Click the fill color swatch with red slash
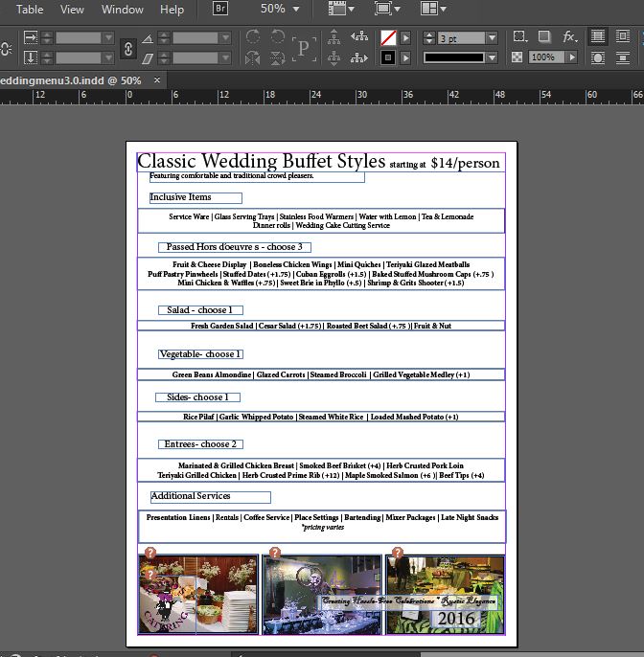The width and height of the screenshot is (644, 657). point(388,38)
